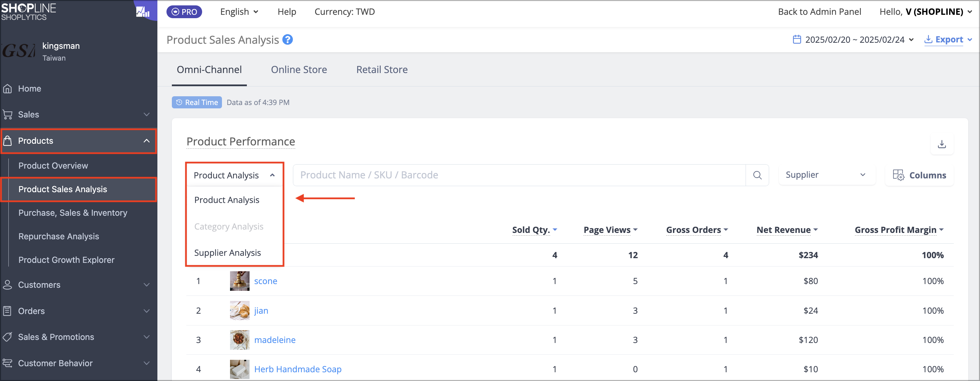Open the Herb Handmade Soap link
The height and width of the screenshot is (381, 980).
click(298, 369)
